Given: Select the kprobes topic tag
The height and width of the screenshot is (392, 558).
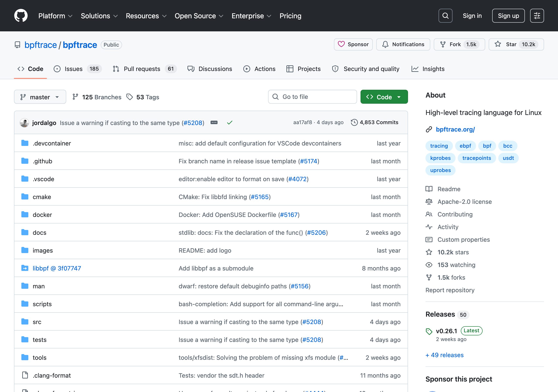Looking at the screenshot, I should point(440,158).
